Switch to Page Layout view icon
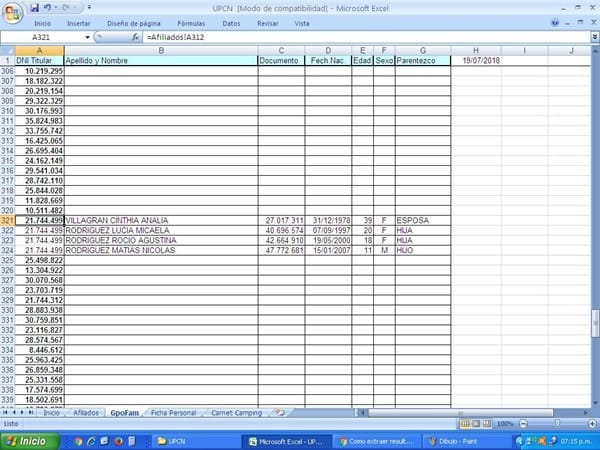Screen dimensions: 600x450 pyautogui.click(x=476, y=424)
